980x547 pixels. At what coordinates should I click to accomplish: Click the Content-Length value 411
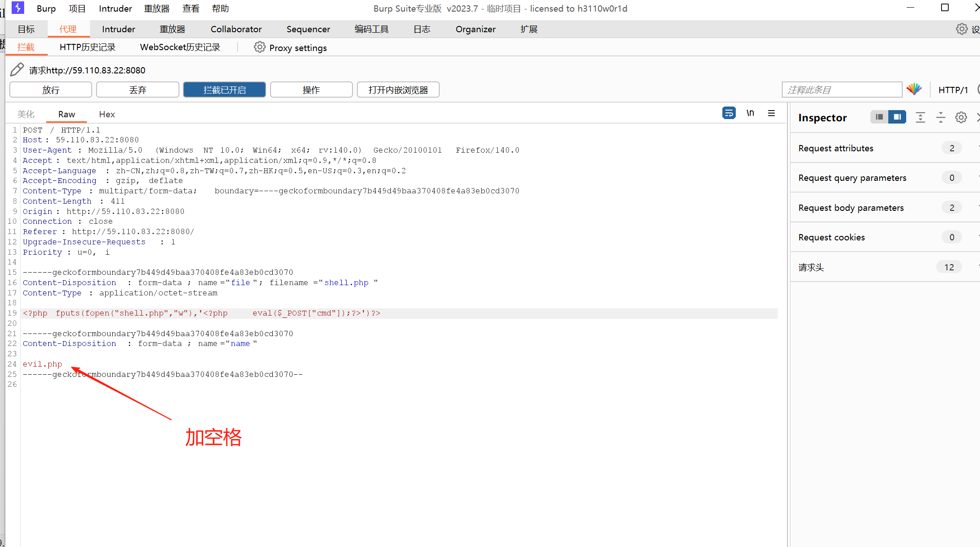tap(118, 201)
